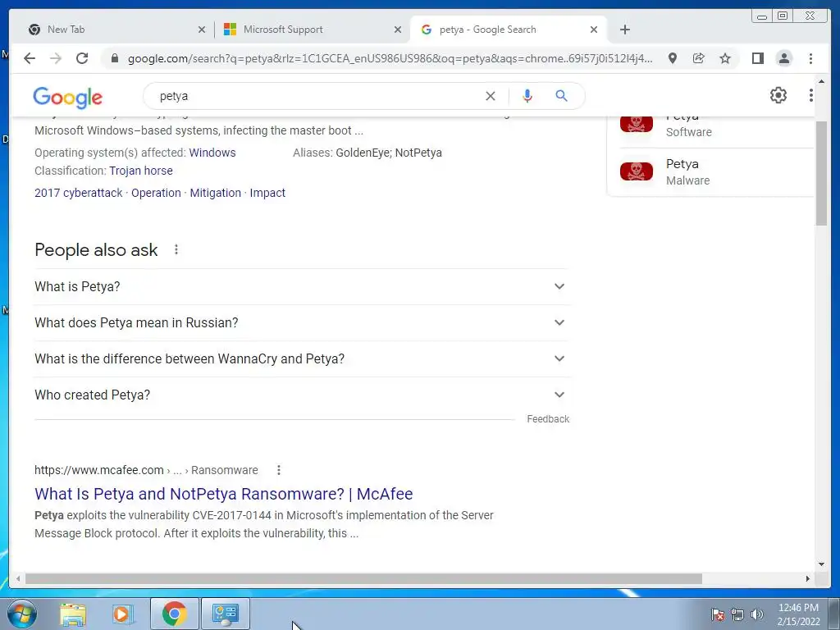Screen dimensions: 840x630
Task: Click the browser forward arrow
Action: [56, 58]
